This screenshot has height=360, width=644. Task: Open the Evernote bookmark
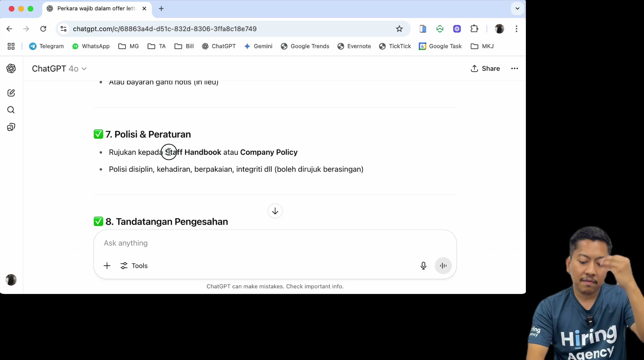354,46
